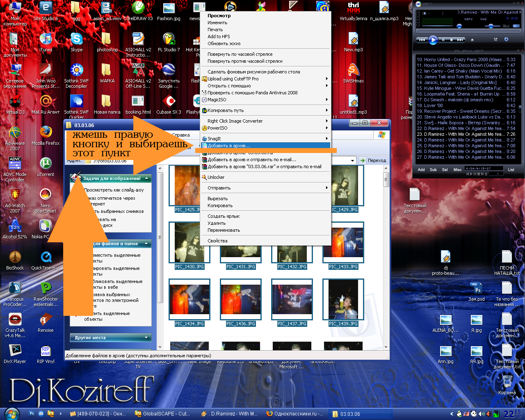
Task: Select the CorelDRAW X3 desktop icon
Action: (138, 11)
